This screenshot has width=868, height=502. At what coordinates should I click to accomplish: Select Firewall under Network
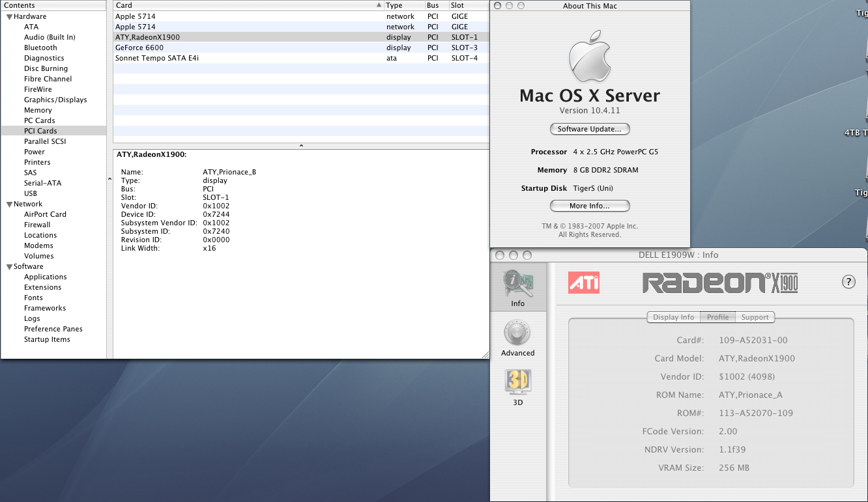[37, 225]
